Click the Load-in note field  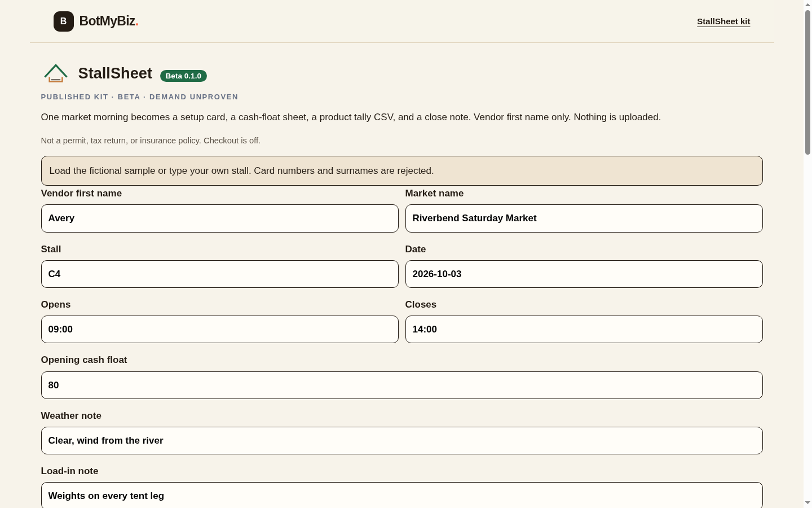click(x=402, y=496)
